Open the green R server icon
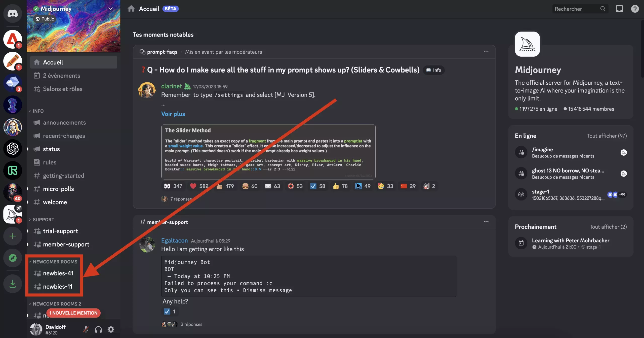 13,171
